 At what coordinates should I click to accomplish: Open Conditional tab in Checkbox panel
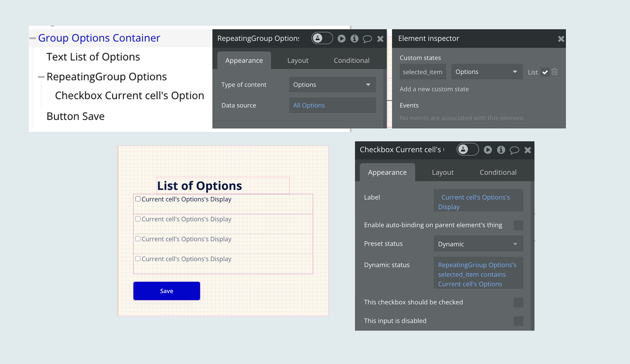pos(498,172)
